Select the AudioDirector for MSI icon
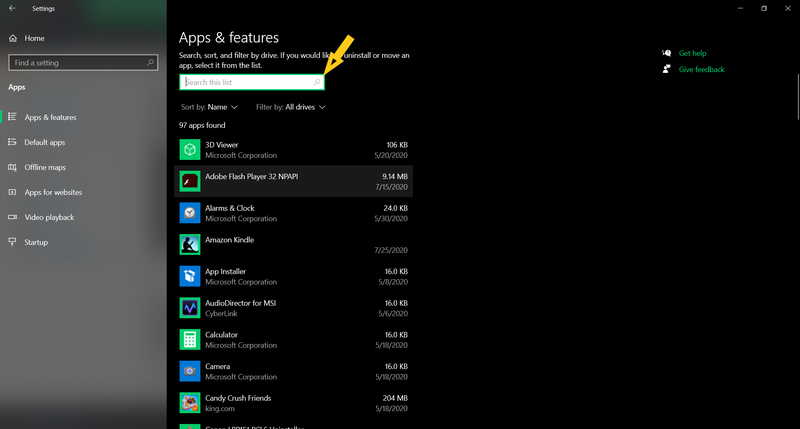Image resolution: width=800 pixels, height=429 pixels. click(190, 308)
